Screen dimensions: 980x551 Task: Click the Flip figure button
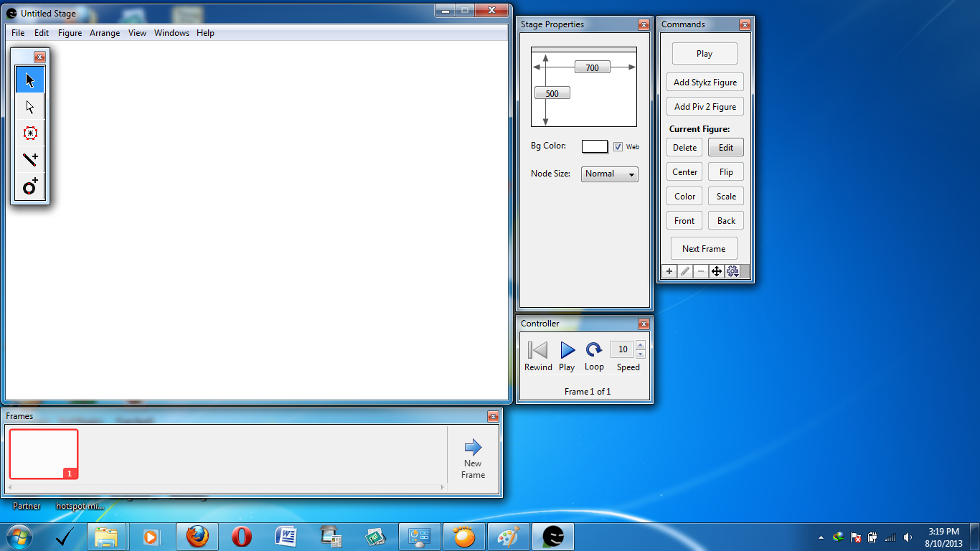coord(726,172)
